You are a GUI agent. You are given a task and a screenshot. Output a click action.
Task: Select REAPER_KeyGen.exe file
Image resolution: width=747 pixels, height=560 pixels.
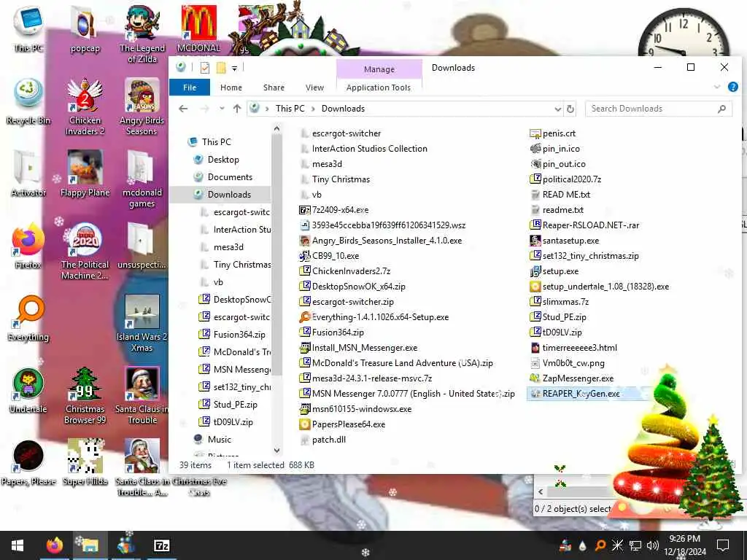tap(581, 394)
